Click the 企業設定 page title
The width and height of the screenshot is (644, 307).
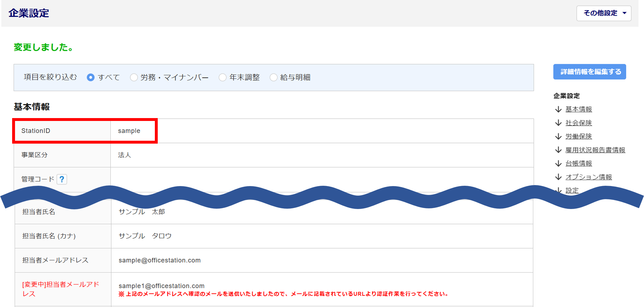[29, 13]
